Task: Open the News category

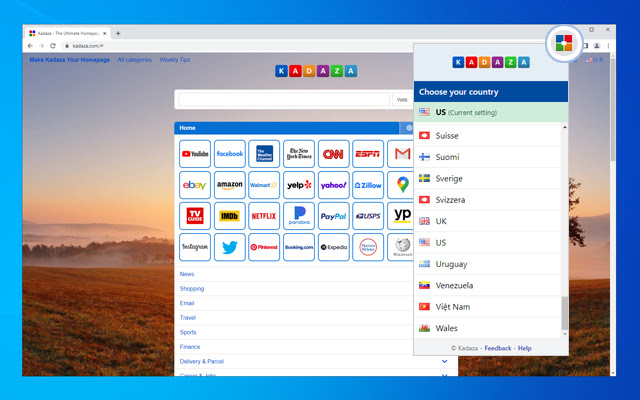Action: coord(187,274)
